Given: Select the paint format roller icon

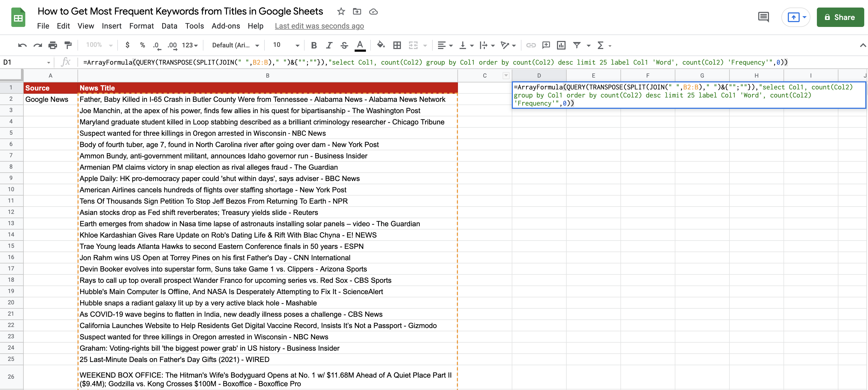Looking at the screenshot, I should 68,45.
